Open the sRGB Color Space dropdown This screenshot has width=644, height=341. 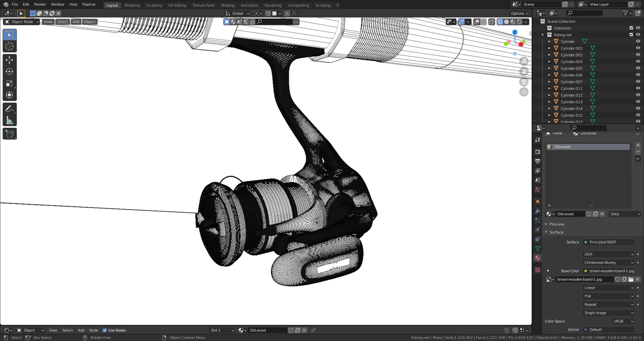coord(623,321)
